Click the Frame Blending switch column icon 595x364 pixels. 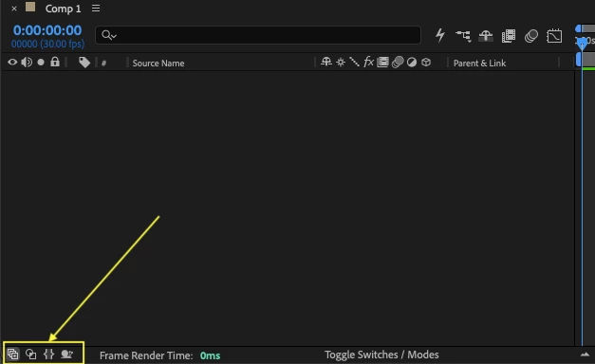click(x=382, y=63)
